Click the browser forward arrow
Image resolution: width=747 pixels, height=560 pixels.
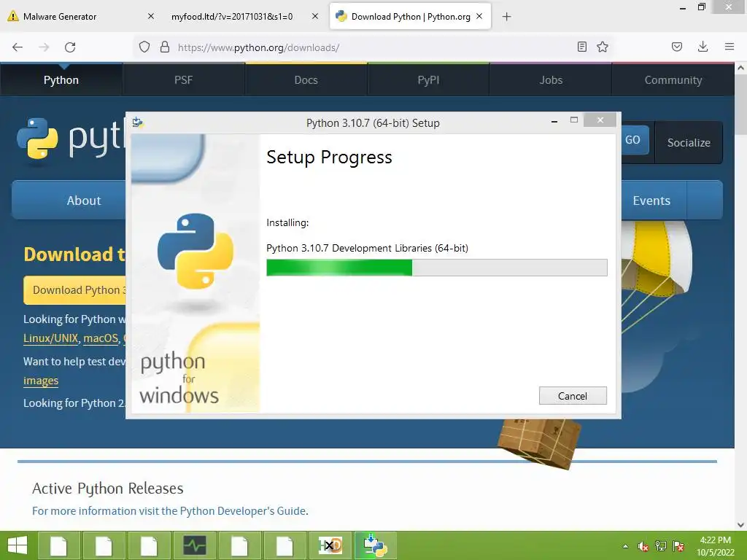point(44,47)
